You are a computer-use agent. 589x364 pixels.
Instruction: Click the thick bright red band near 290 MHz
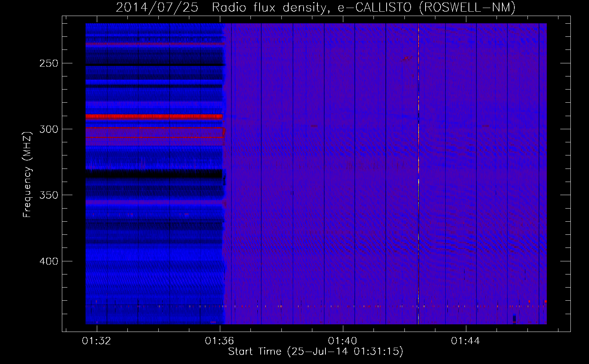[154, 116]
